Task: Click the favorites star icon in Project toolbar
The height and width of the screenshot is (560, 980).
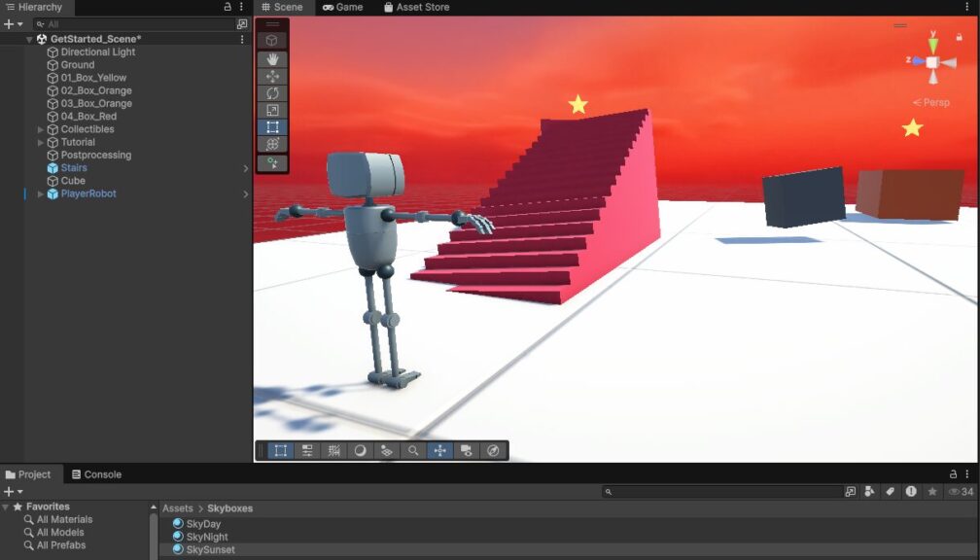Action: click(x=932, y=492)
